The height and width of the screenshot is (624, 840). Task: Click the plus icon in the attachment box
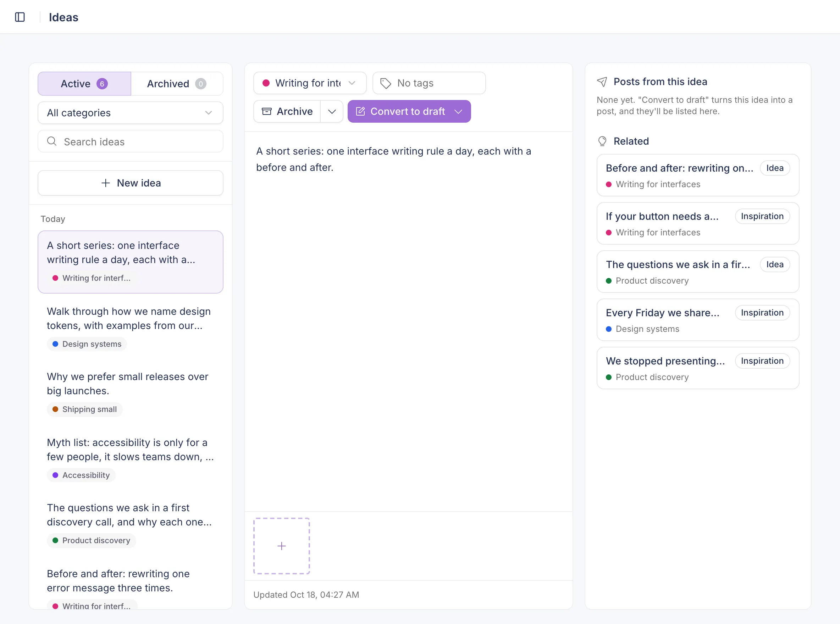[282, 546]
